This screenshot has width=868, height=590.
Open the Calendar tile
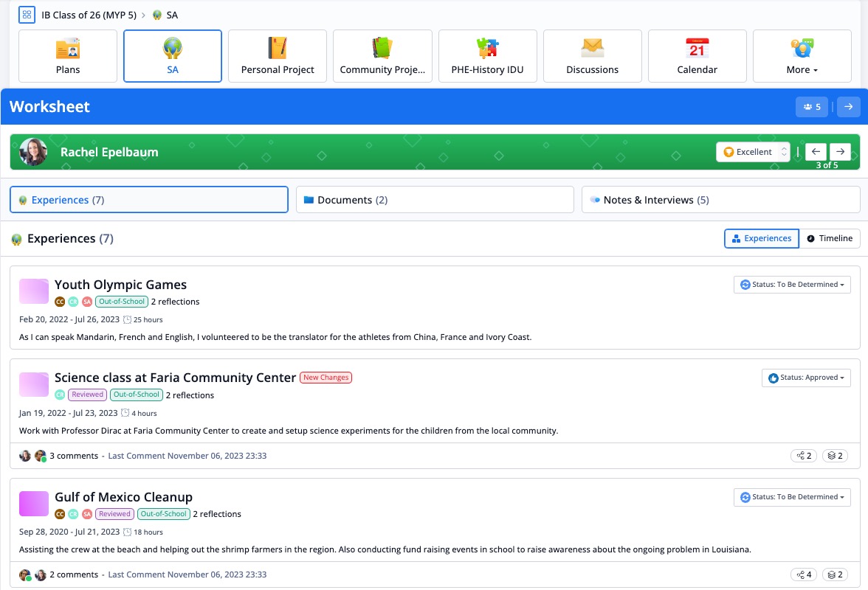697,56
